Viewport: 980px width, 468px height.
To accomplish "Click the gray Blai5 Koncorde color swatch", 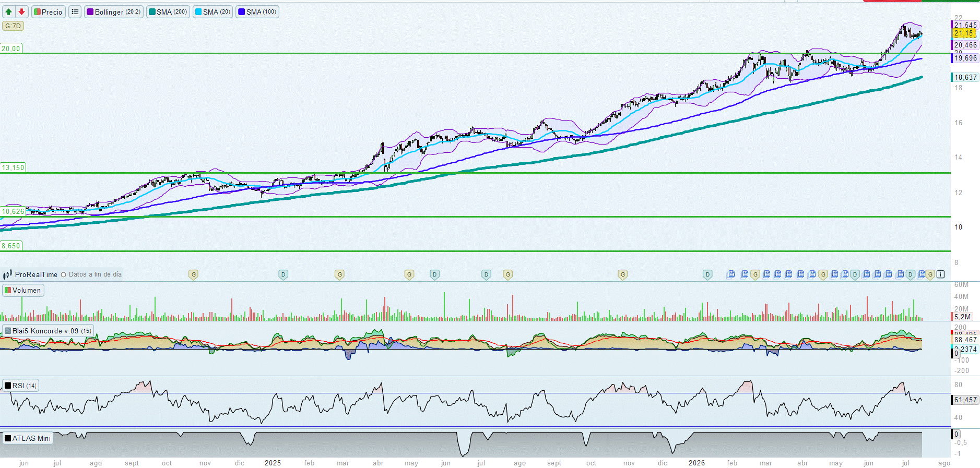I will [8, 331].
